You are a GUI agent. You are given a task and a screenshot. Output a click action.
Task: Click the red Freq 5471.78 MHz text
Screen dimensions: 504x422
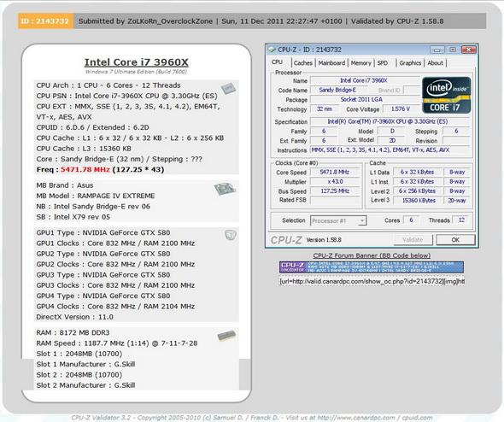(85, 169)
